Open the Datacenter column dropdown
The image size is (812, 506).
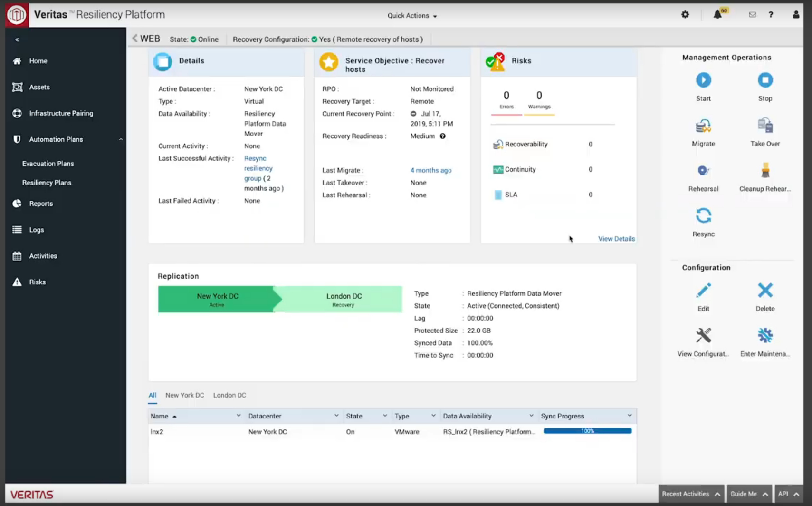click(336, 416)
